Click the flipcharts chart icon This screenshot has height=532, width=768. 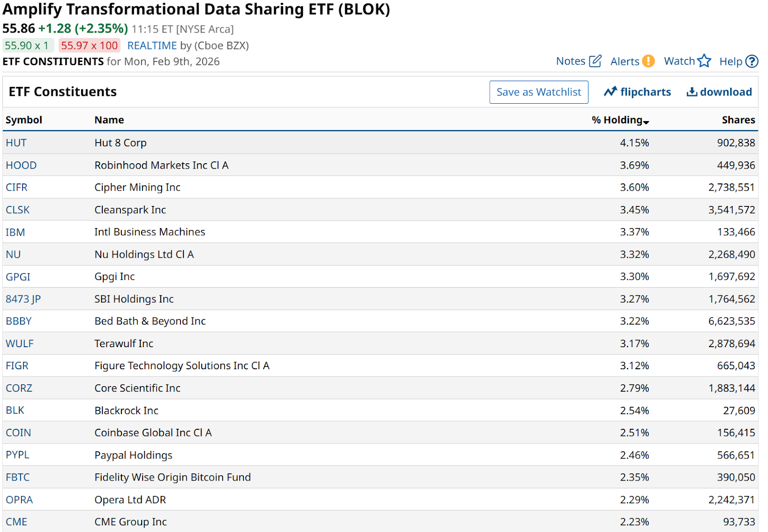610,92
